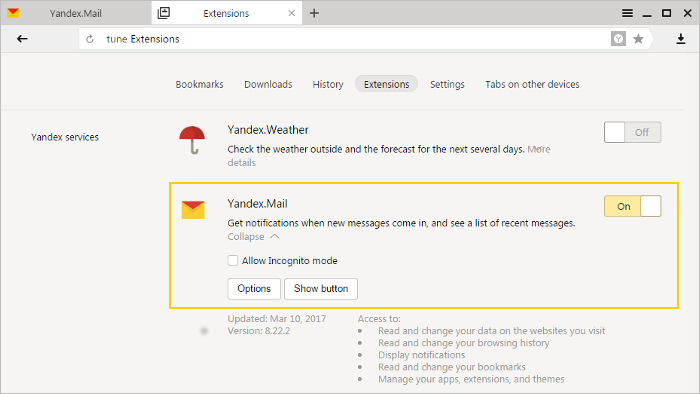Click the back arrow button
Screen dimensions: 700x394
pyautogui.click(x=22, y=39)
